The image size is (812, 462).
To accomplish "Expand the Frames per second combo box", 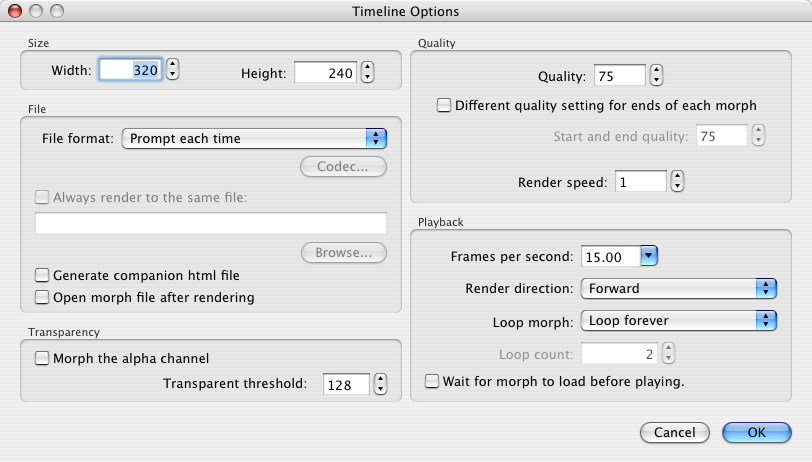I will point(648,257).
